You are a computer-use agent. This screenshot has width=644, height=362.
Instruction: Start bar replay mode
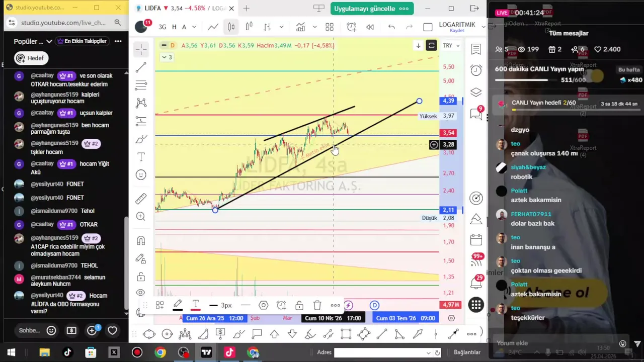(370, 27)
